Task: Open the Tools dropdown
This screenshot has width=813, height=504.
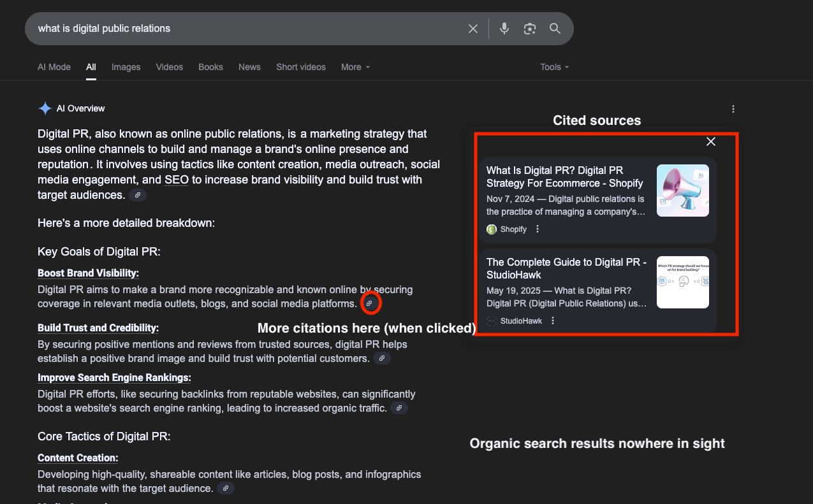Action: pos(553,67)
